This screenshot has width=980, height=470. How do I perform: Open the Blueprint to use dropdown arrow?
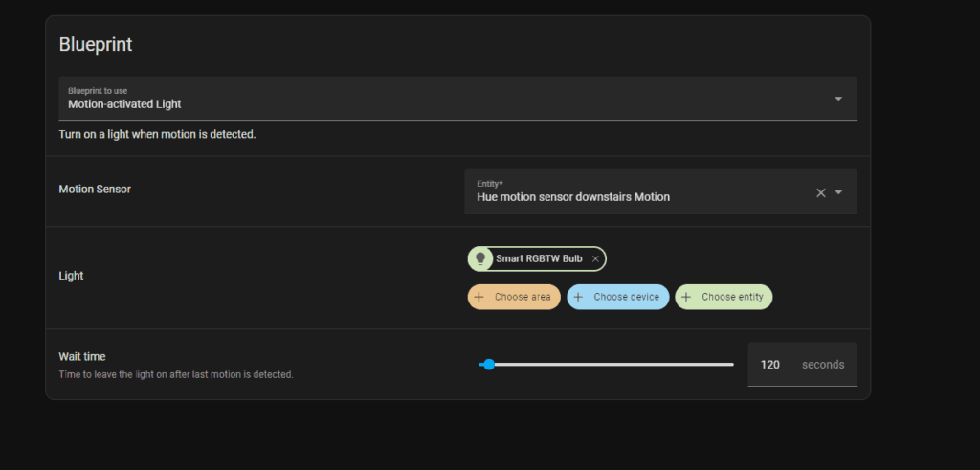(x=838, y=99)
